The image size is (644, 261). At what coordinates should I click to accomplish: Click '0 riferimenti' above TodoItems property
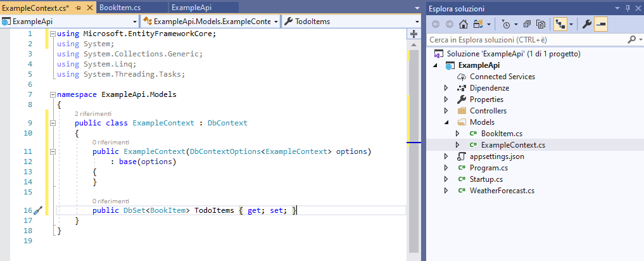110,201
